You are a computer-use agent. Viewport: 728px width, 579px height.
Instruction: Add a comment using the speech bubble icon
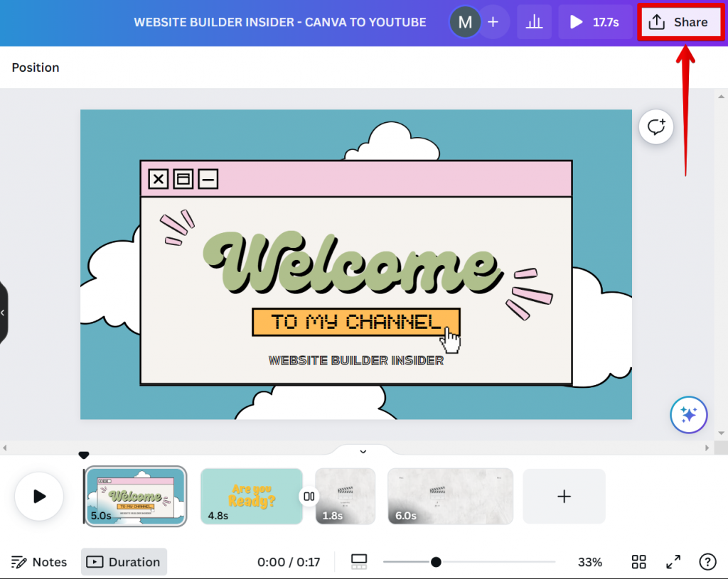655,126
